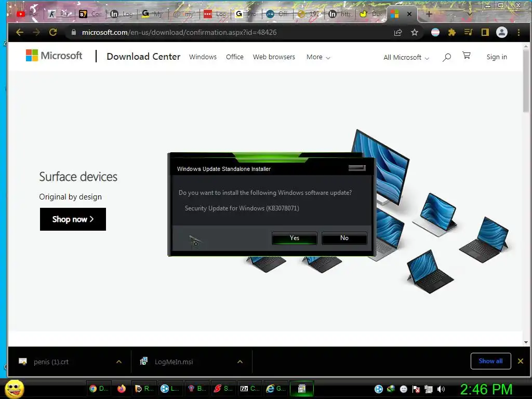
Task: Open the Office nav link
Action: tap(235, 57)
